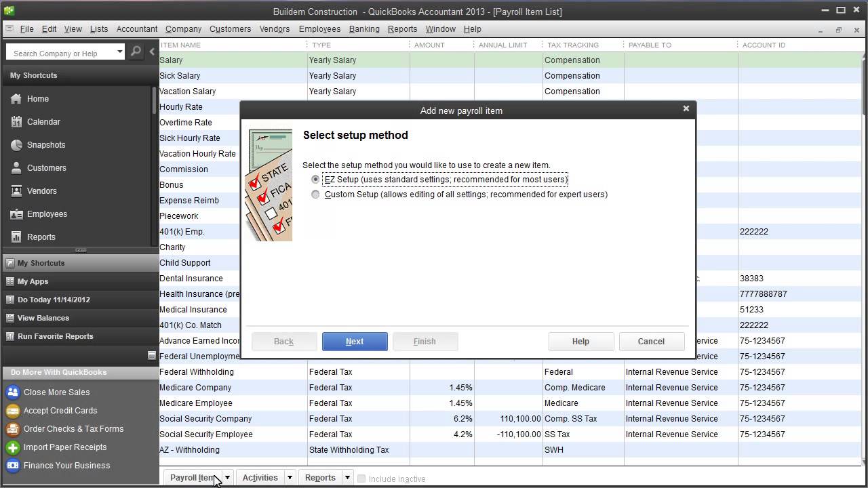This screenshot has height=488, width=868.
Task: Sort by the TYPE column header
Action: (x=358, y=45)
